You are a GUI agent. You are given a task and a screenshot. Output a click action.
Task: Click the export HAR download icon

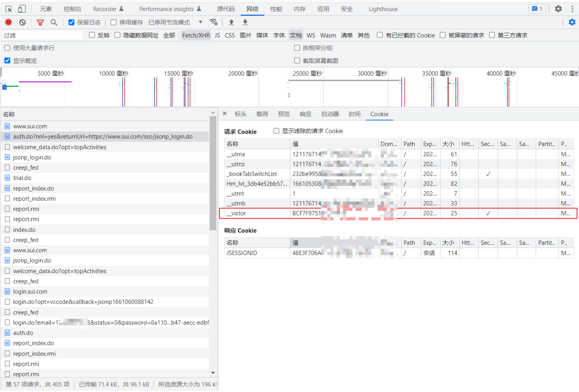[x=245, y=22]
